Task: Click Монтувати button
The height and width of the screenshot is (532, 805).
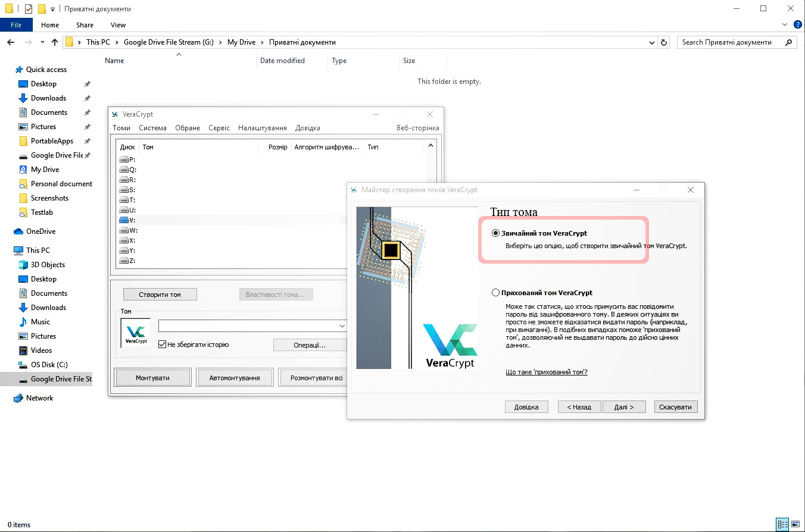Action: [152, 378]
